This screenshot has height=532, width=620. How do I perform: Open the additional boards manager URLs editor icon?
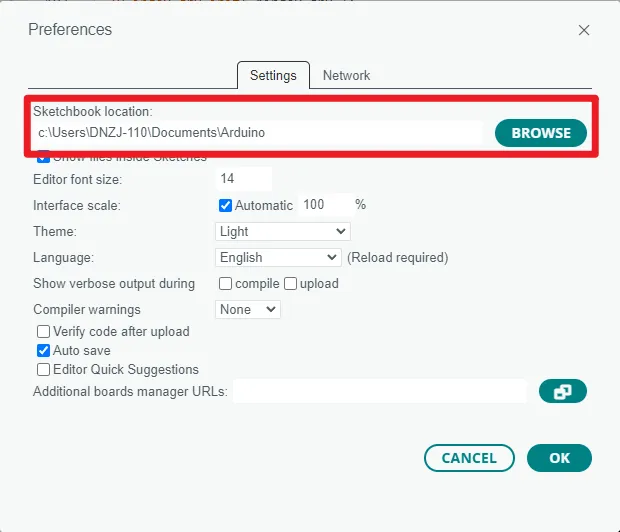click(x=562, y=391)
